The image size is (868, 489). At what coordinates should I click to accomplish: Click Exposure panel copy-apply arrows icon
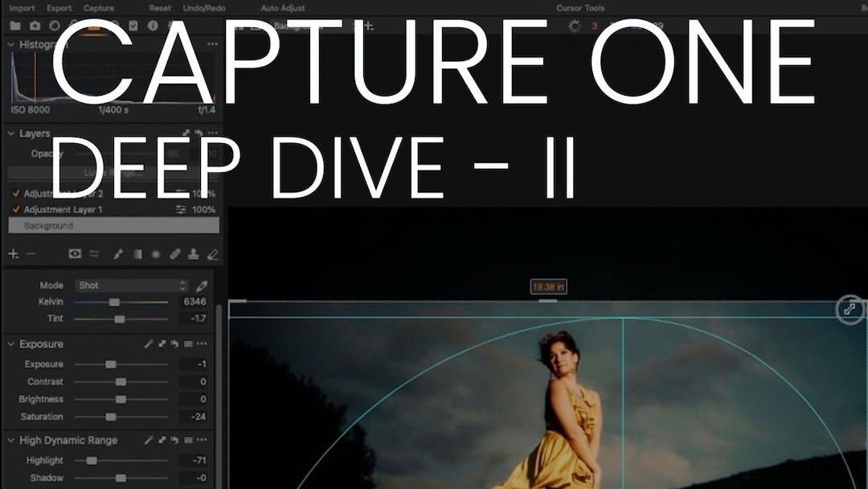click(162, 344)
